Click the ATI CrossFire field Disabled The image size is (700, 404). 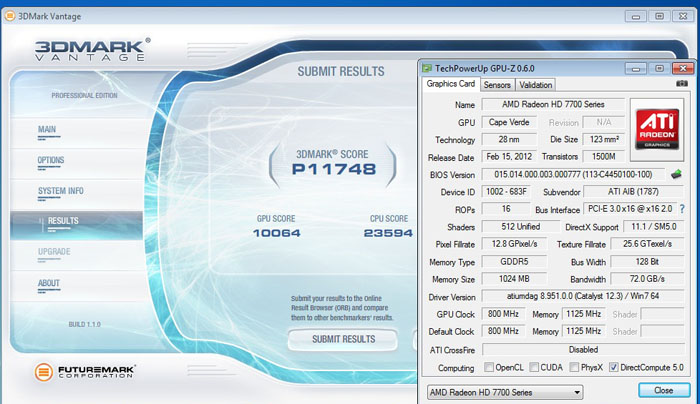pyautogui.click(x=583, y=350)
